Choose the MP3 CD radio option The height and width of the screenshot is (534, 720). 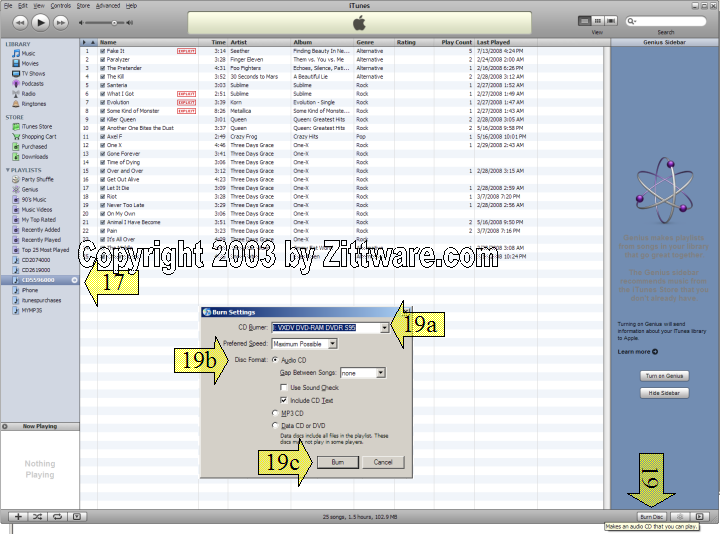[276, 412]
